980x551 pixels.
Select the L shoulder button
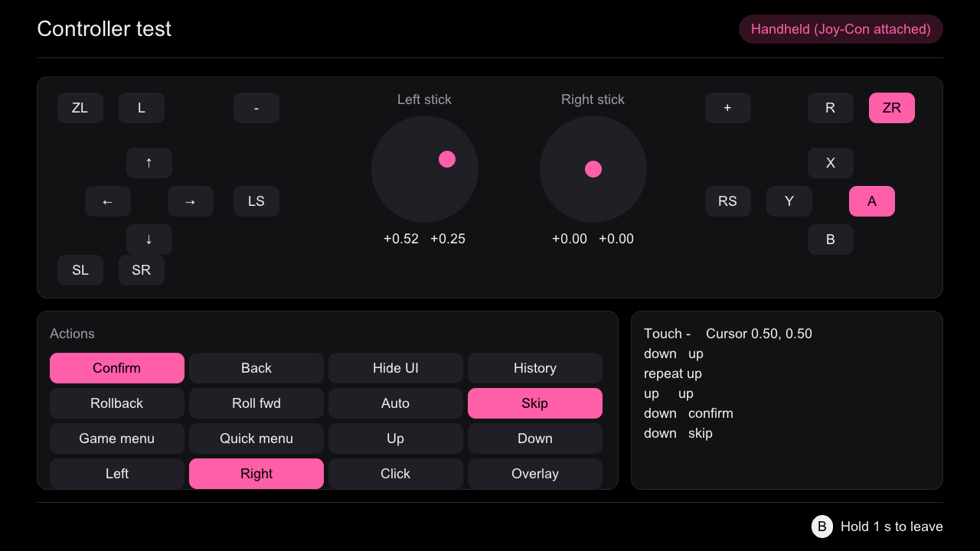(x=142, y=108)
